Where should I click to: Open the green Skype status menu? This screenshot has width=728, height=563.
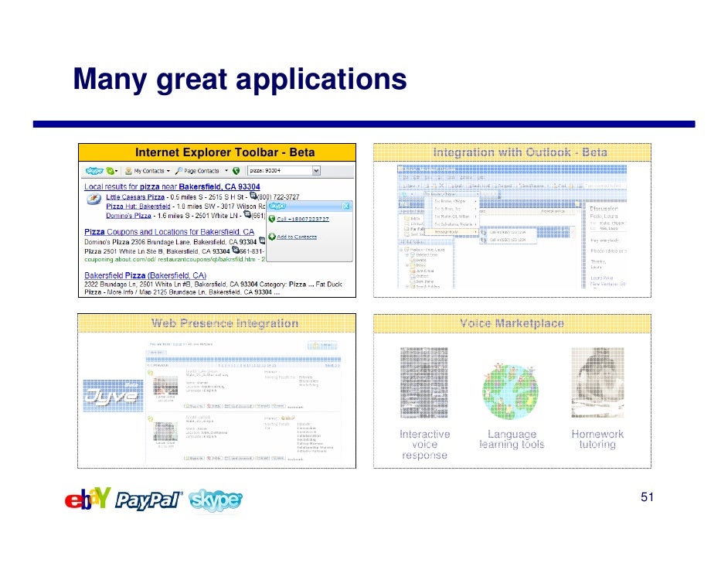111,170
